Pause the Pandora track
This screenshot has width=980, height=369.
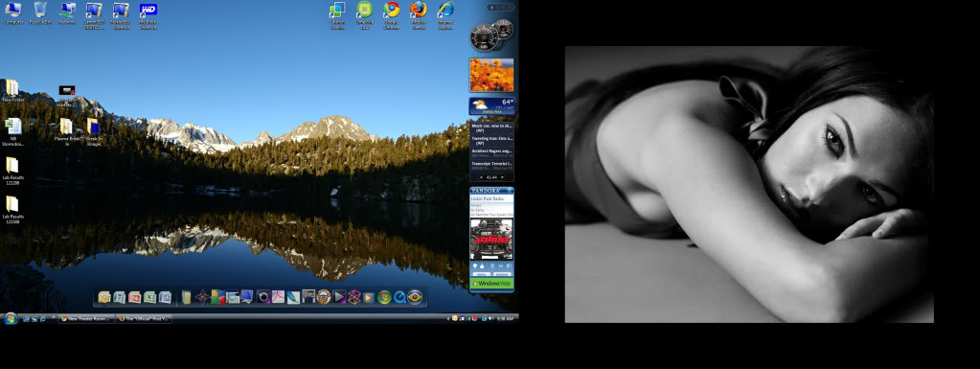492,265
